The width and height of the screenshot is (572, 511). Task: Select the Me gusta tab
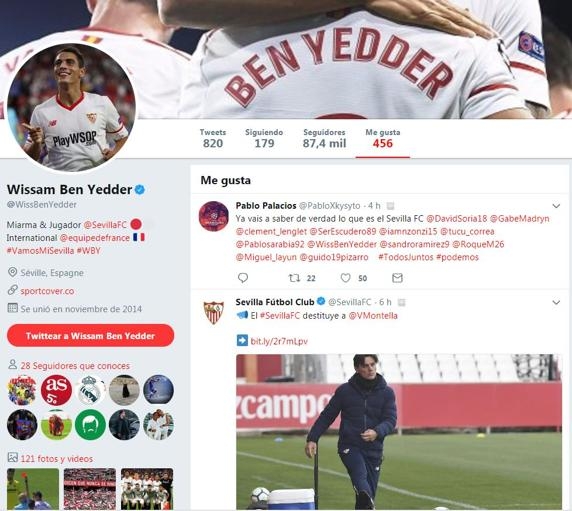click(x=383, y=139)
